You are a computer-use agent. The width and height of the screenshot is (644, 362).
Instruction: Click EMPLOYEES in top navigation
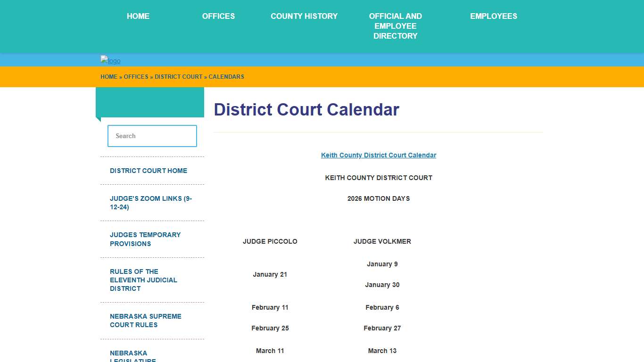tap(494, 16)
